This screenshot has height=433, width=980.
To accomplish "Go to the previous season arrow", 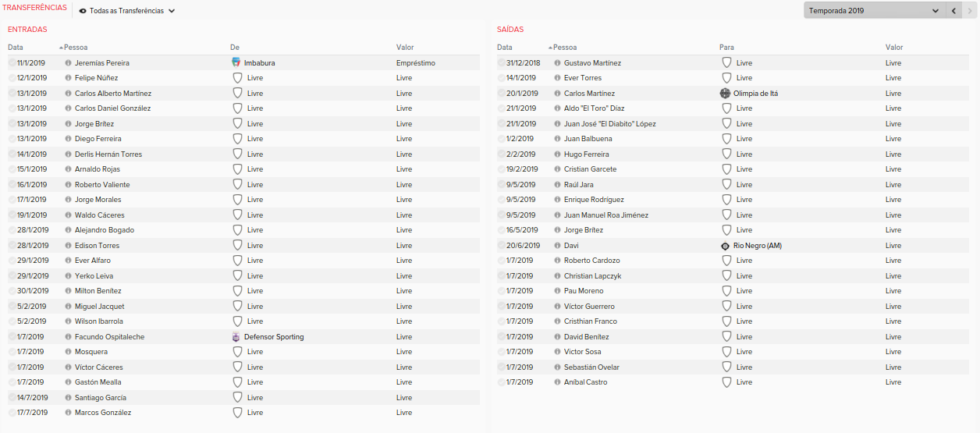I will point(953,11).
